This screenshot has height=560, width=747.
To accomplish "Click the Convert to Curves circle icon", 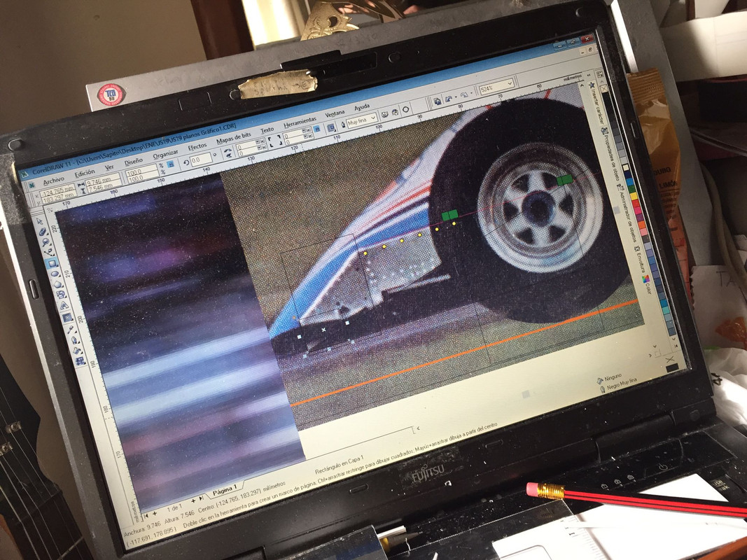I will 406,109.
